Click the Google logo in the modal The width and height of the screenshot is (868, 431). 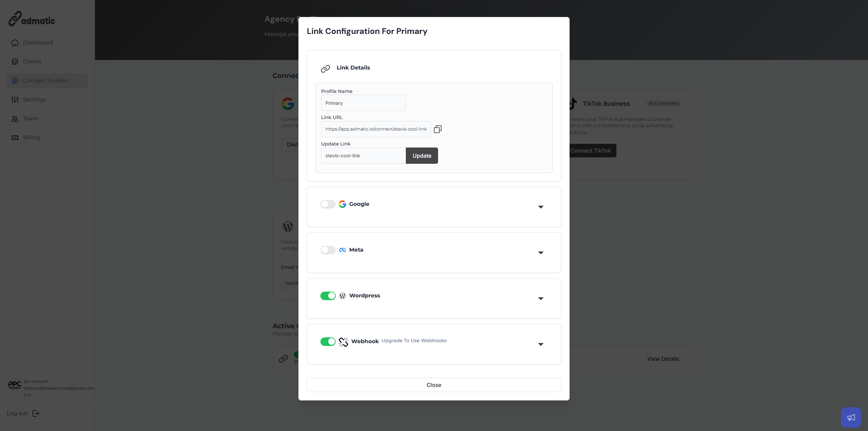point(342,204)
